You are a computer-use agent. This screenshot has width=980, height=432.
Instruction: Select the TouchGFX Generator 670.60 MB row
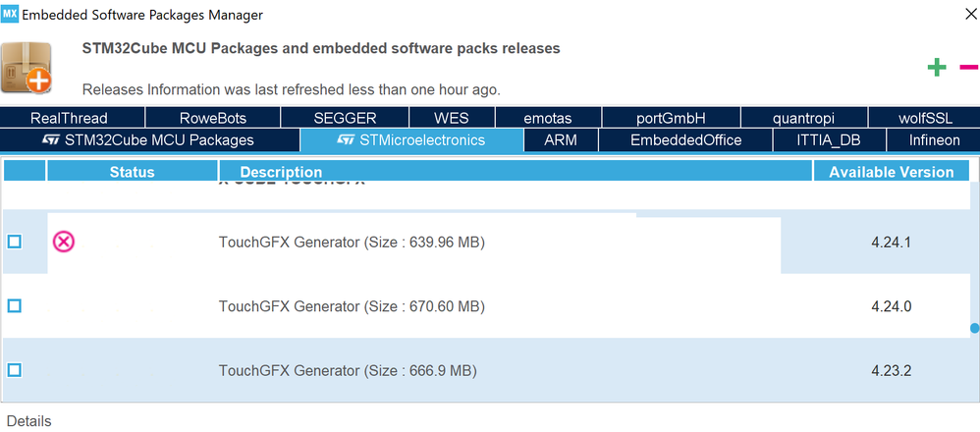click(x=486, y=305)
